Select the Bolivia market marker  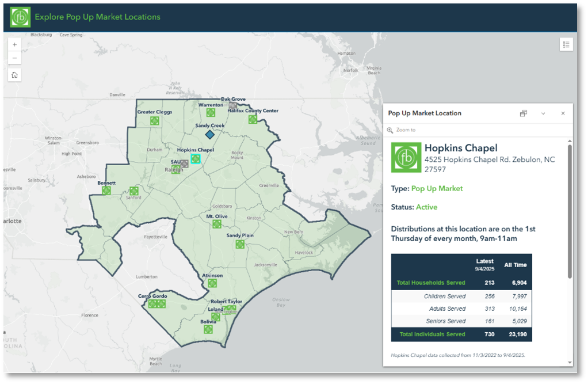208,329
